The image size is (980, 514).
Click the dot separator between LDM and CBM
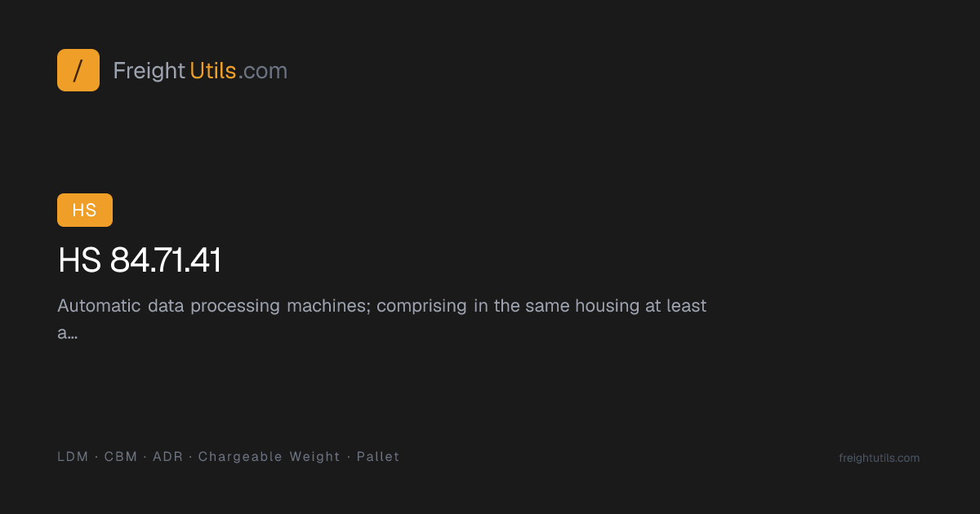(x=96, y=457)
